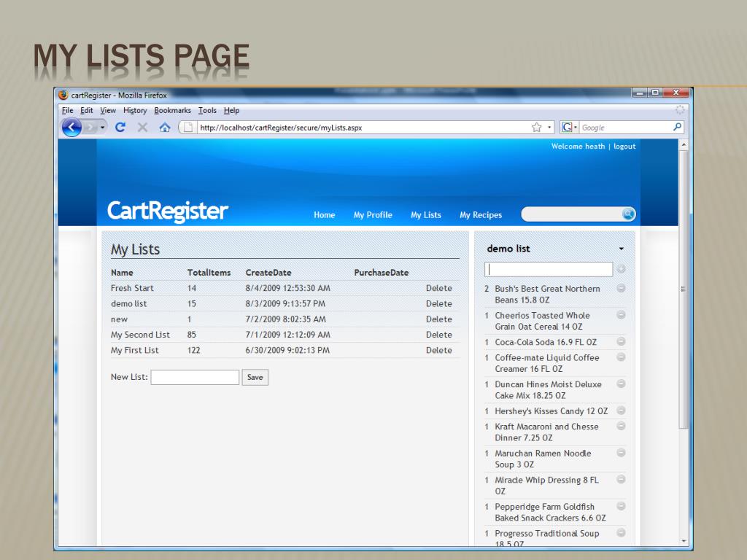Open the Fresh Start list
Viewport: 747px width, 560px height.
pyautogui.click(x=132, y=288)
